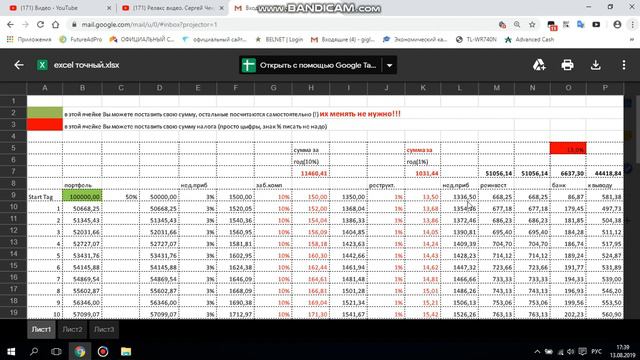This screenshot has width=640, height=360.
Task: Switch to the Лист3 sheet tab
Action: [x=104, y=329]
